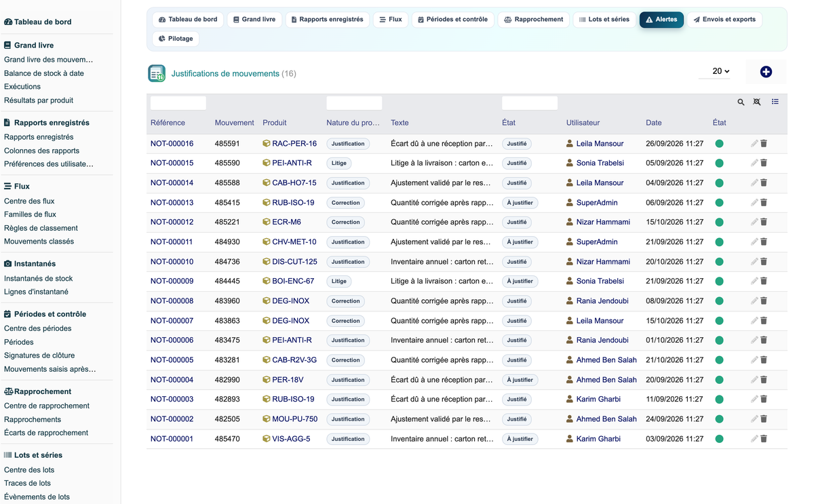Delete row NOT-000016 with trash icon

764,144
